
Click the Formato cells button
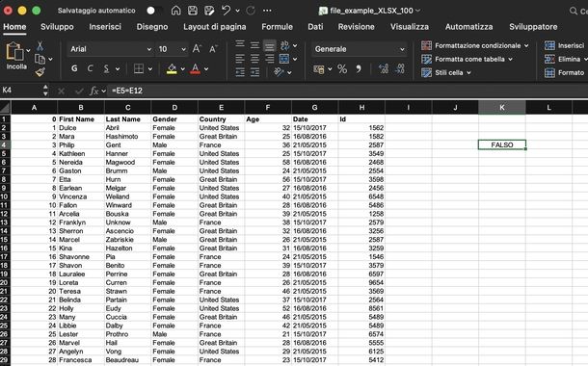(x=564, y=72)
